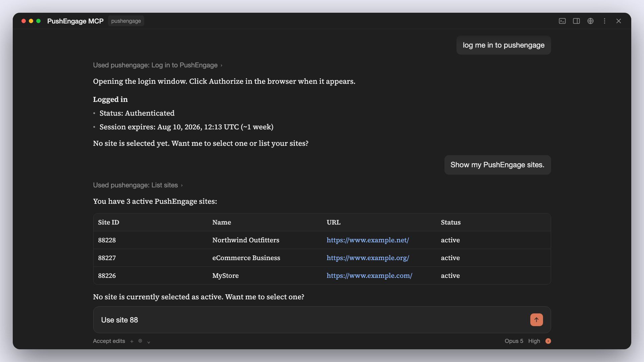The width and height of the screenshot is (644, 362).
Task: Toggle the Accept edits mode
Action: pos(109,341)
